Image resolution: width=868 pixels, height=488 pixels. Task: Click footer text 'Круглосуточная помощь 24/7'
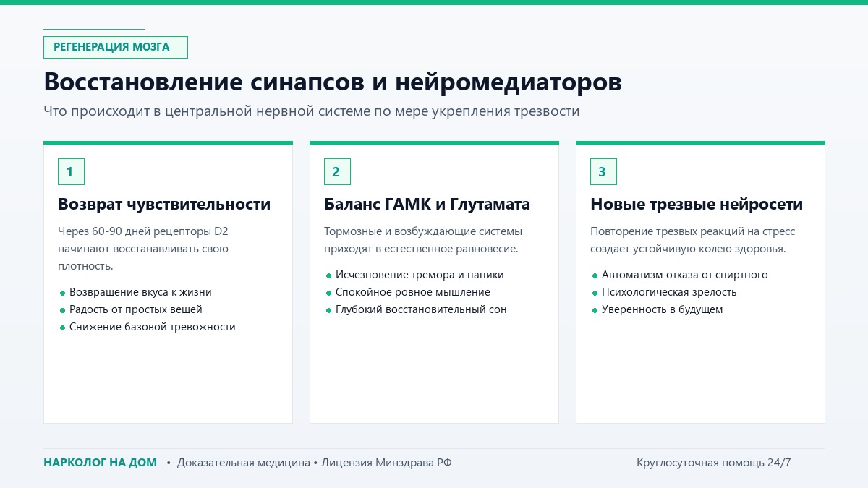coord(714,463)
